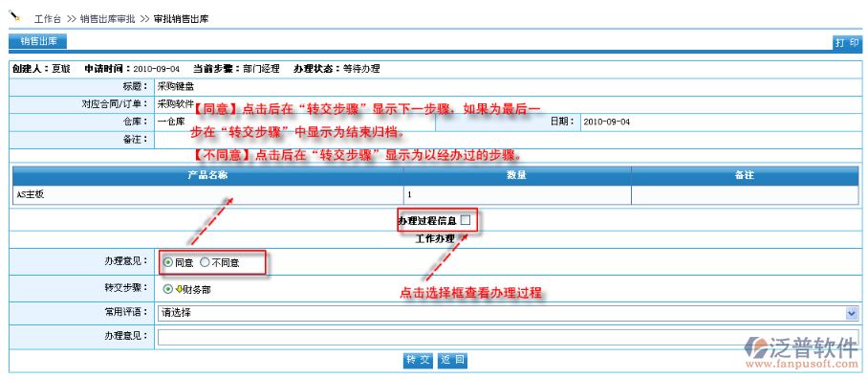Screen dimensions: 868x379
Task: Select the 不同意 radio button
Action: [x=205, y=262]
